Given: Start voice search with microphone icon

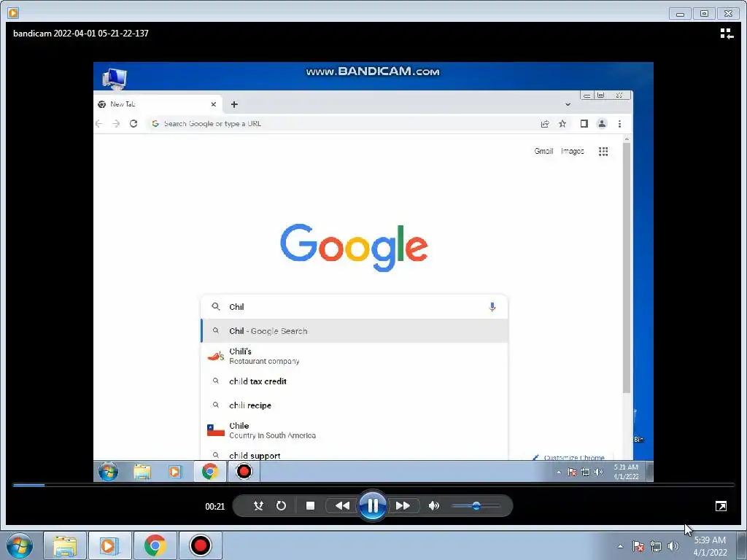Looking at the screenshot, I should [492, 307].
